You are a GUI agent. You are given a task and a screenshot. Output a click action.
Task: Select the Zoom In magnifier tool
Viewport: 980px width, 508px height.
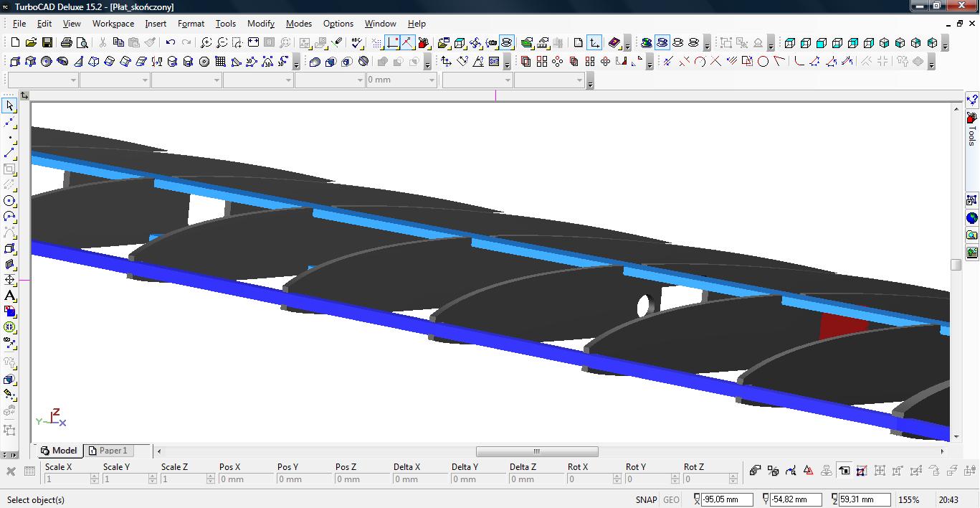pos(206,43)
